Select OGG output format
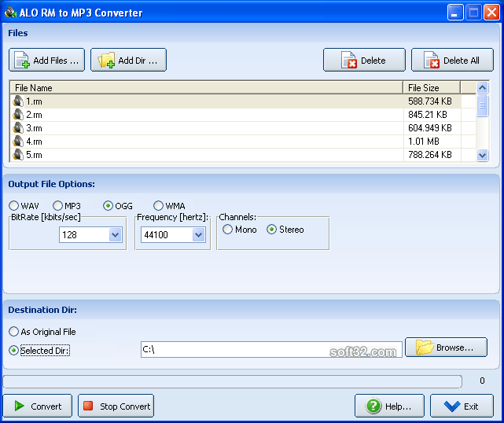504x423 pixels. point(108,205)
